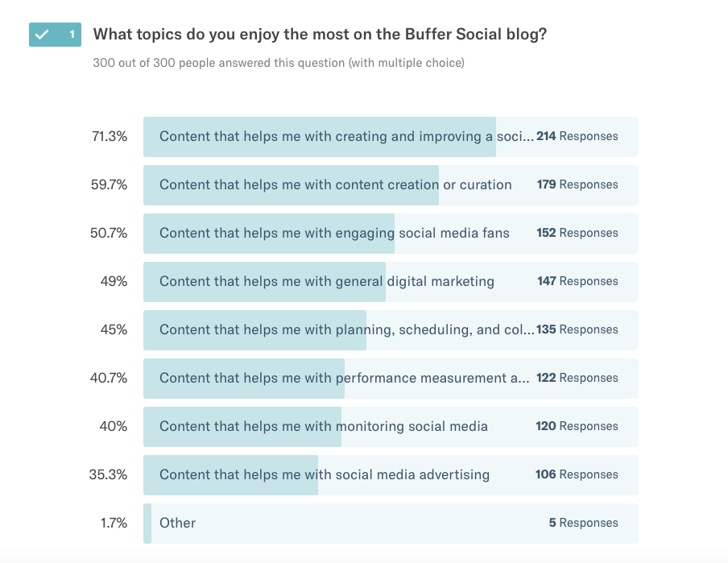Click '214 Responses' count

(x=577, y=136)
